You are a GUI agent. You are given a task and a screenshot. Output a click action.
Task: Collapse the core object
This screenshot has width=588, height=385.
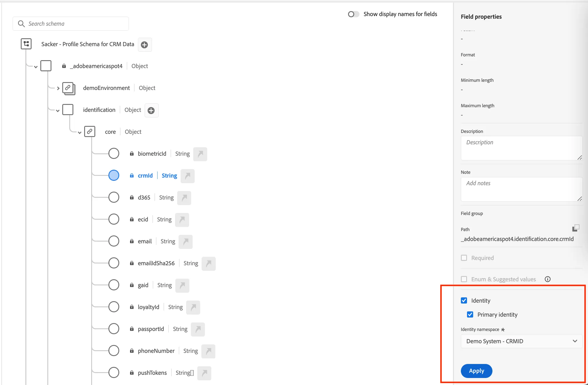point(79,133)
